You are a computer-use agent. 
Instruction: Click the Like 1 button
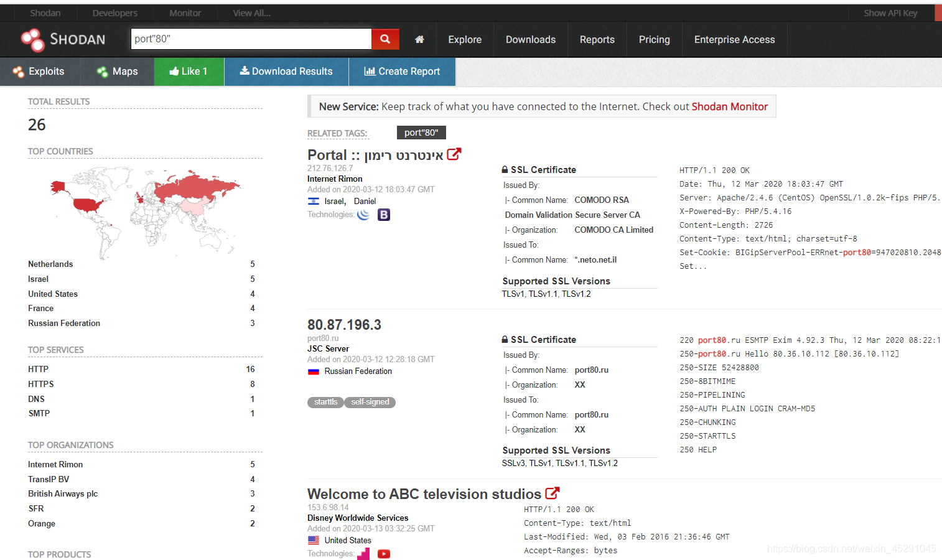(x=189, y=72)
